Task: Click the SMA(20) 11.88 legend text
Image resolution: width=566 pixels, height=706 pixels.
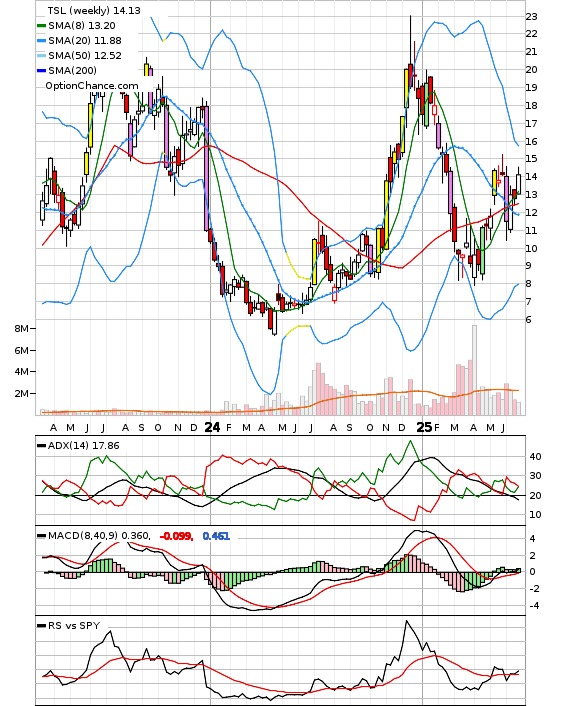Action: [x=85, y=41]
